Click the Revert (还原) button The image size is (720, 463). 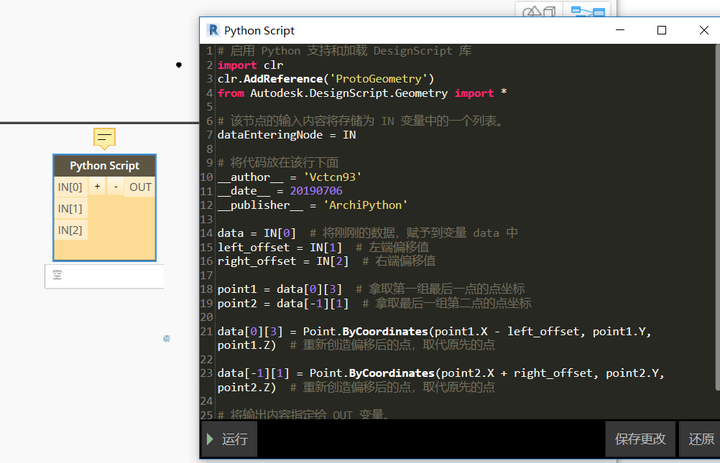[700, 439]
